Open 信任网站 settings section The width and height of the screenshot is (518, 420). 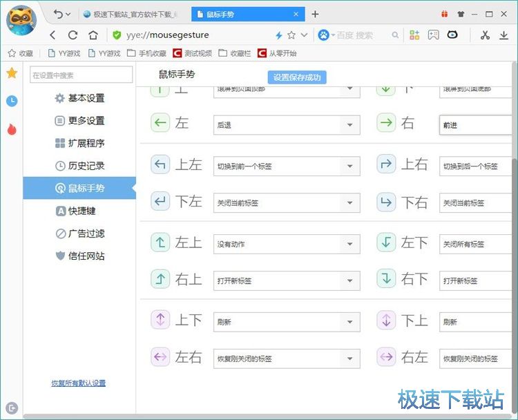click(79, 256)
